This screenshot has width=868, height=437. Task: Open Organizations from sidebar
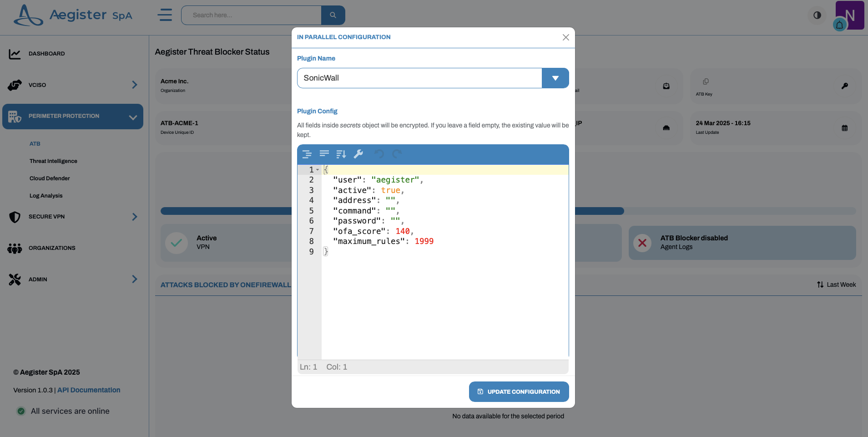click(52, 248)
